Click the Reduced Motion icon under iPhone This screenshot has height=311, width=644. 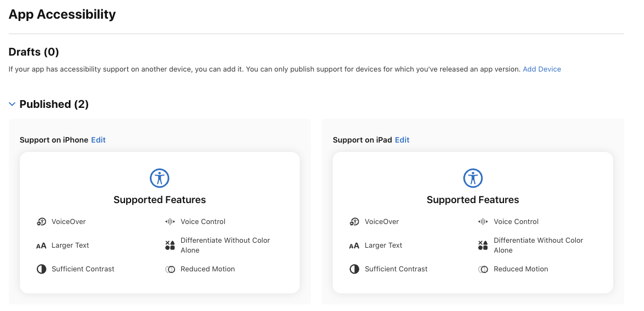[170, 269]
